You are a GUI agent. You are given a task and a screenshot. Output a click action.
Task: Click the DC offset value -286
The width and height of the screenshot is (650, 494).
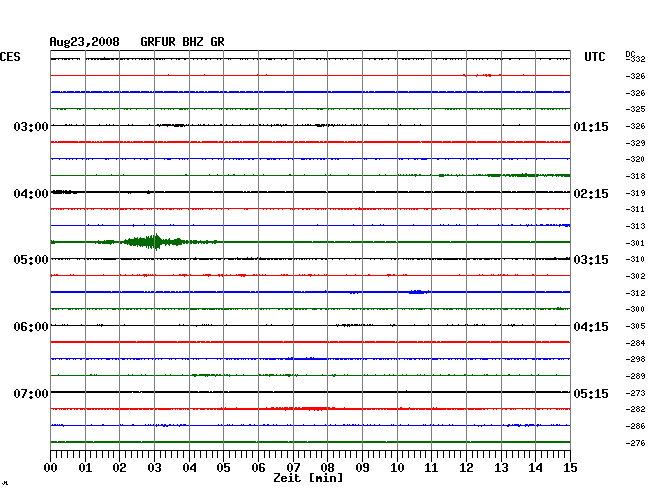(635, 426)
